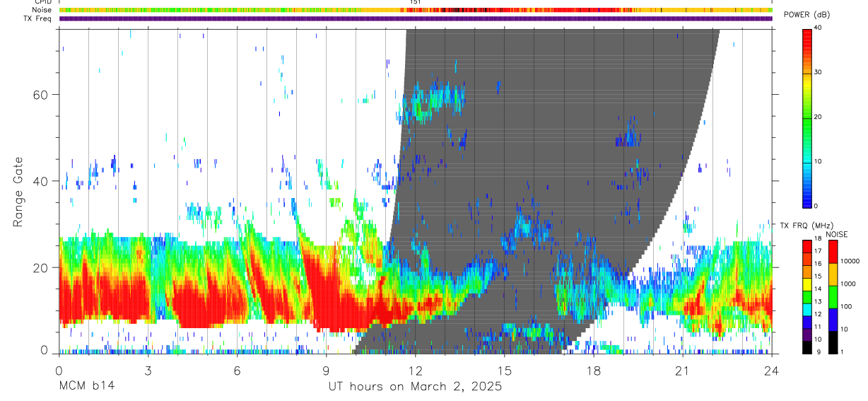The height and width of the screenshot is (401, 868).
Task: Click the '21' hour tick on the UT axis
Action: pos(682,371)
